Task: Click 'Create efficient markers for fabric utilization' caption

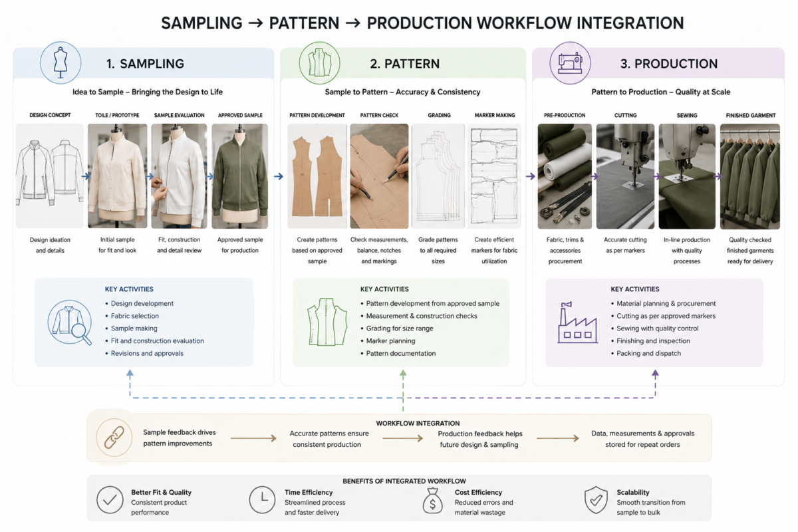Action: coord(495,251)
